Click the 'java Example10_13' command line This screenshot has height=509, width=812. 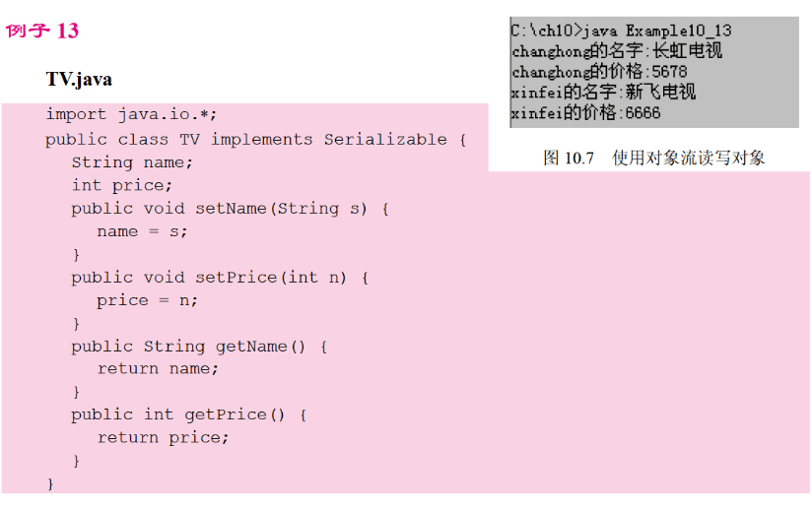click(621, 31)
